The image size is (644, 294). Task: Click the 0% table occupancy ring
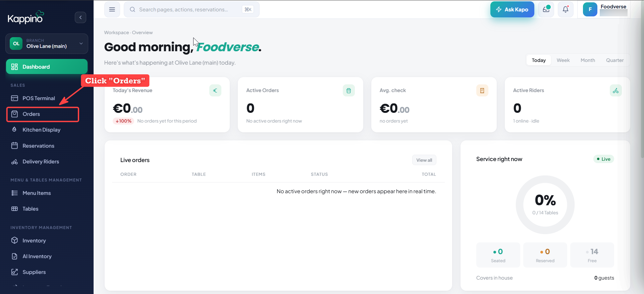click(545, 205)
